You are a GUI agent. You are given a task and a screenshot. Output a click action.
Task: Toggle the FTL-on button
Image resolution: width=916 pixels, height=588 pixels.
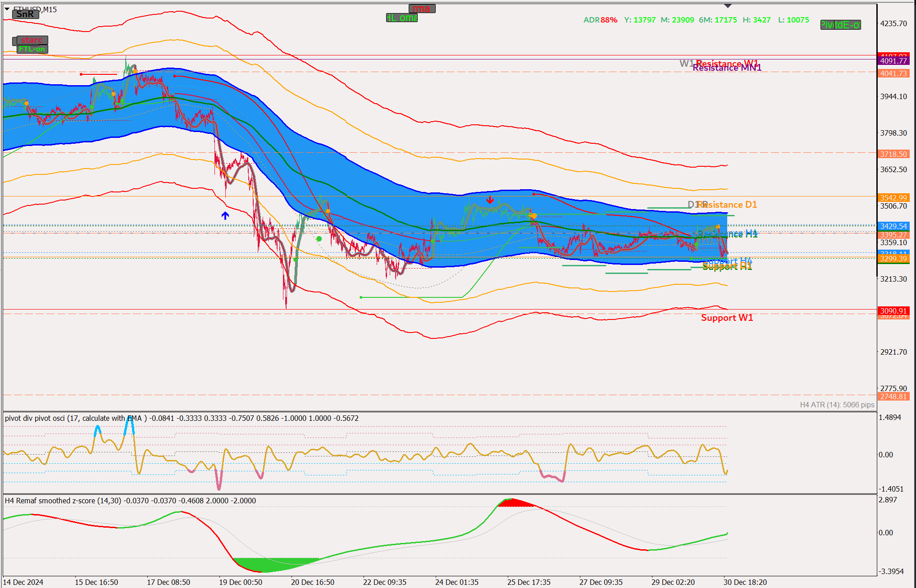[32, 49]
